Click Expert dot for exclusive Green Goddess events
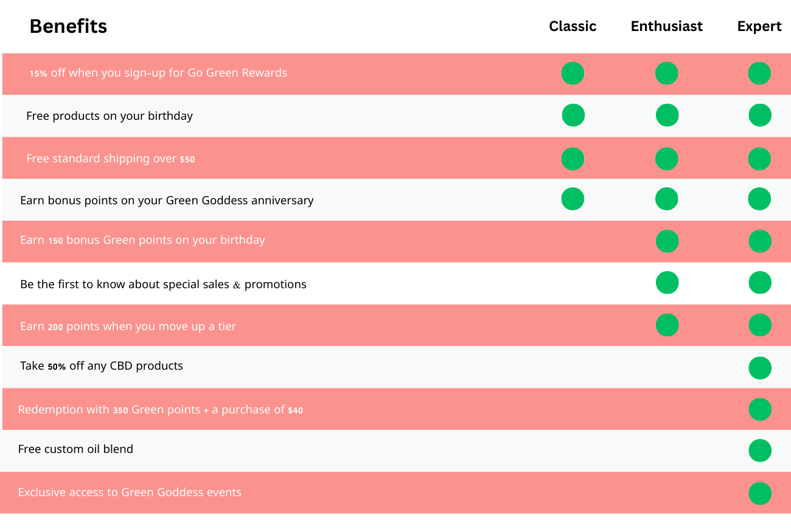Screen dimensions: 791x532 (760, 493)
